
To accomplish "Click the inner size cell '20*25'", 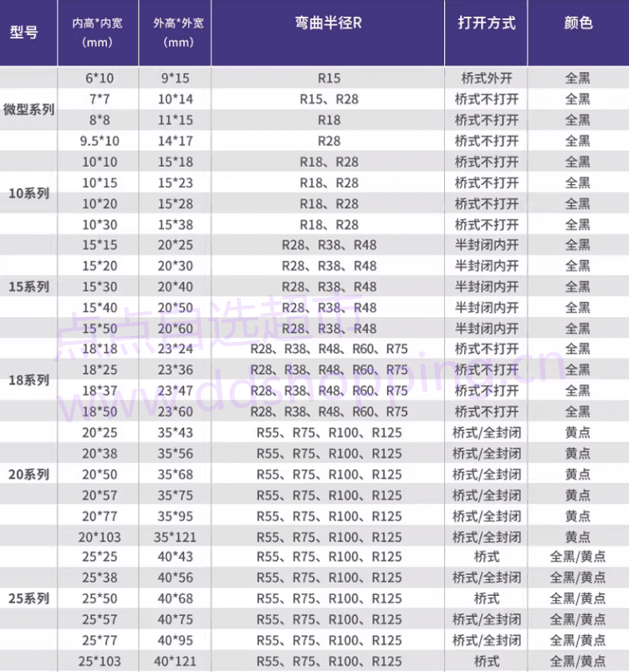I will tap(100, 433).
